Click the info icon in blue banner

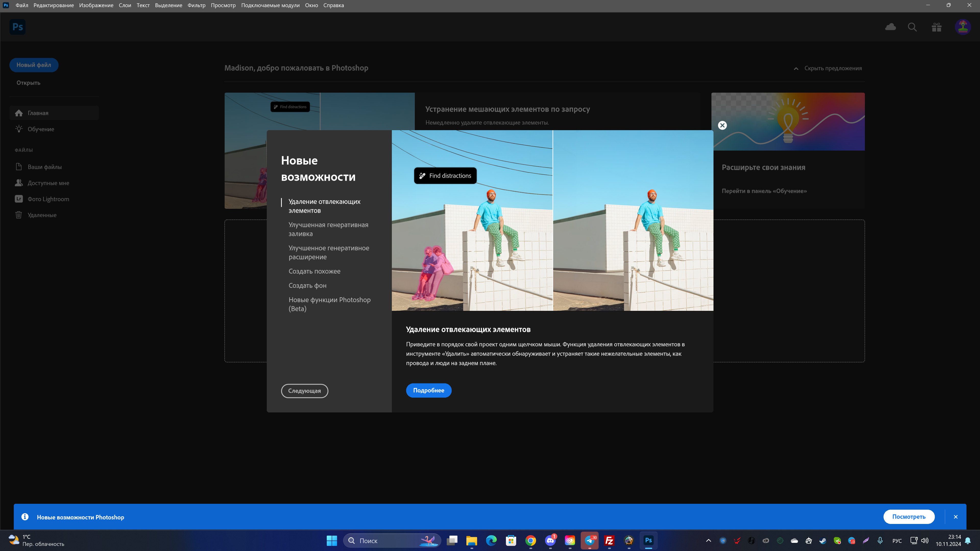click(25, 516)
